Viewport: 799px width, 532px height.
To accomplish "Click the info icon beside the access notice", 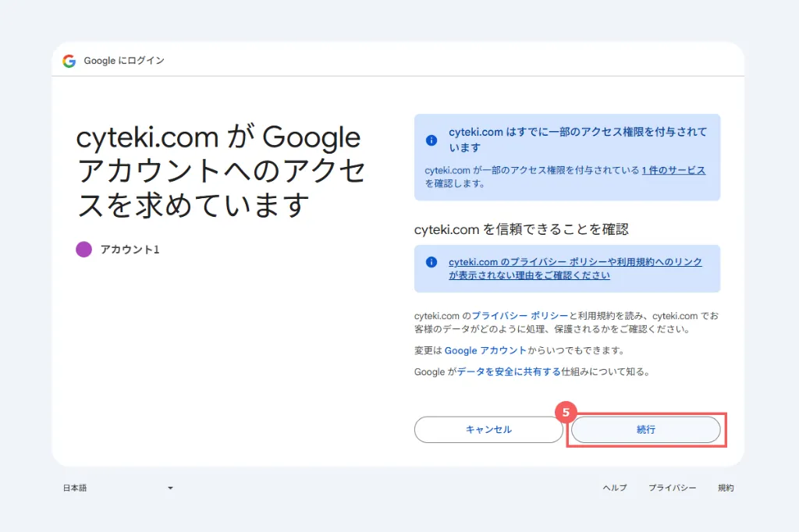I will pyautogui.click(x=431, y=140).
